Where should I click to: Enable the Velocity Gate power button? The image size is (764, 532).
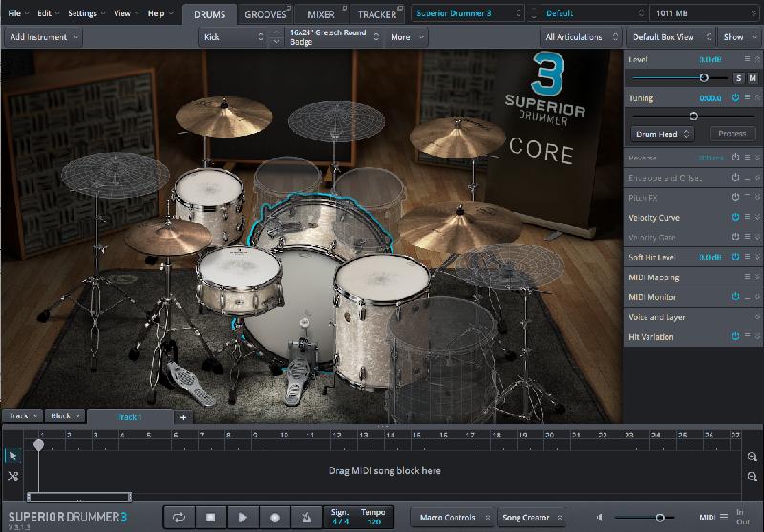tap(735, 237)
